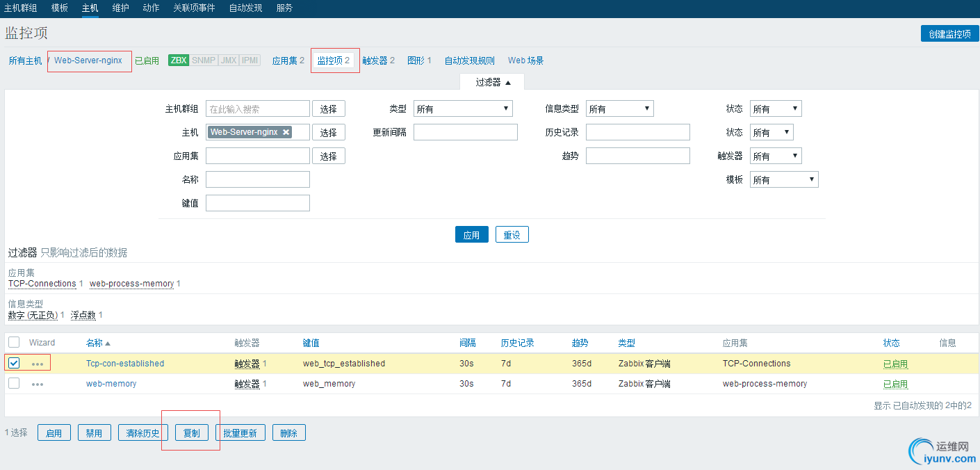980x470 pixels.
Task: Open the 自动发现 top menu
Action: 245,8
